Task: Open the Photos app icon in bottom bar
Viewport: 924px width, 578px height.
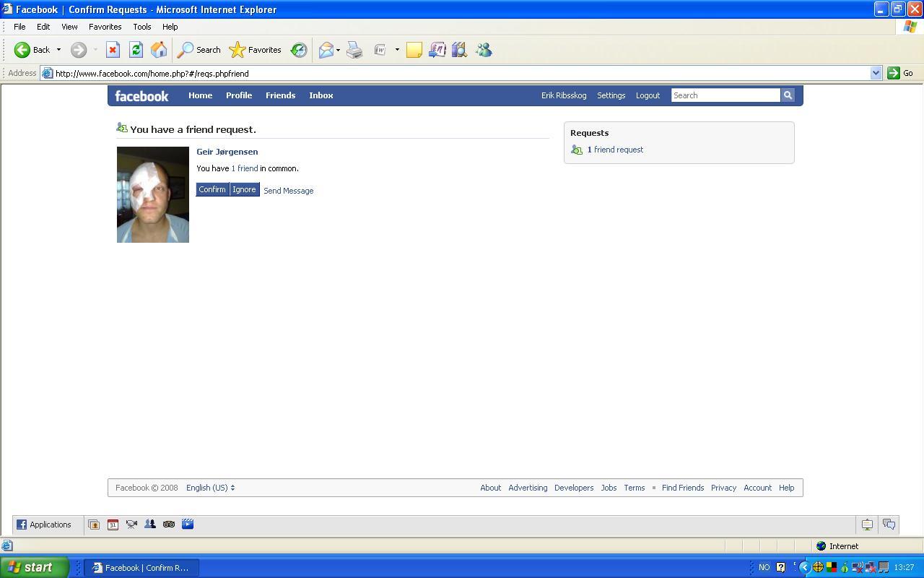Action: 94,525
